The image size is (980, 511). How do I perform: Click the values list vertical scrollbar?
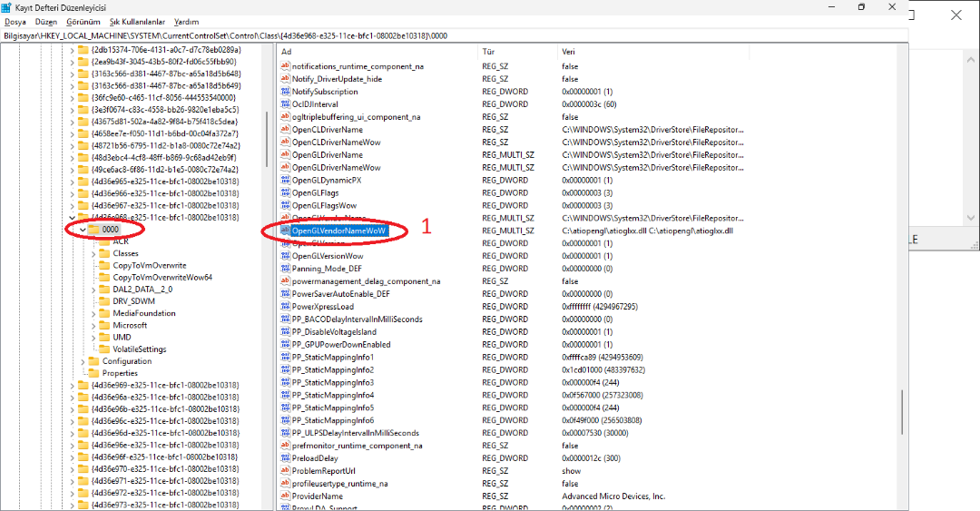coord(902,413)
